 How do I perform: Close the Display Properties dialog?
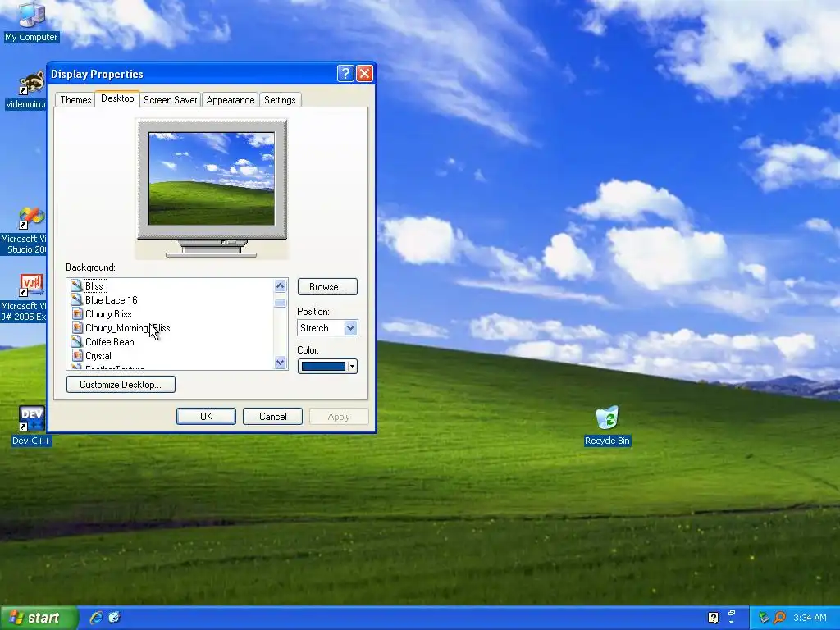365,73
